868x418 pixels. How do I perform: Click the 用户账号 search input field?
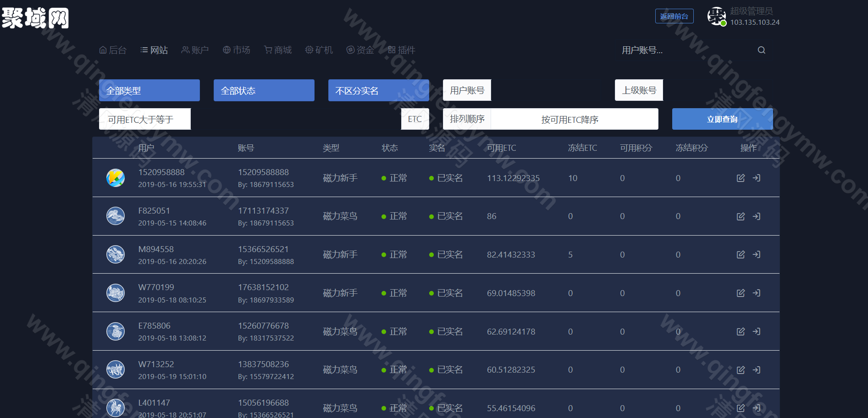point(467,90)
